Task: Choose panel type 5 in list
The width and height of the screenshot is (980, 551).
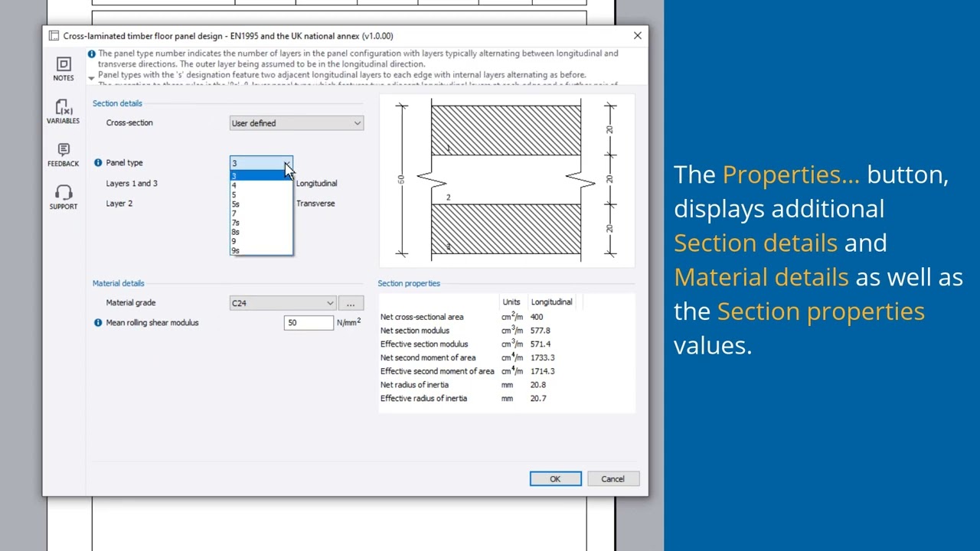Action: point(260,194)
